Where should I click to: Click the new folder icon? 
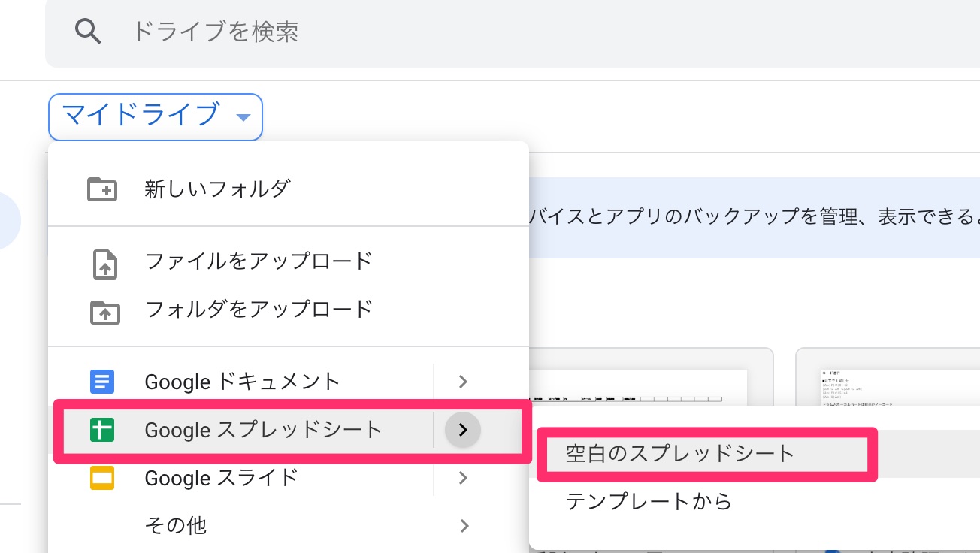click(x=102, y=189)
